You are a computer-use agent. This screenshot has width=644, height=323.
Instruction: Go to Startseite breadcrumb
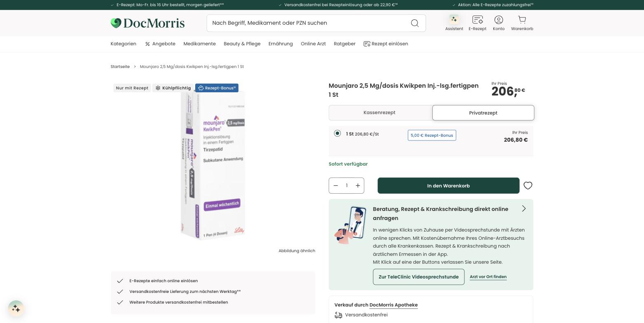pyautogui.click(x=120, y=67)
